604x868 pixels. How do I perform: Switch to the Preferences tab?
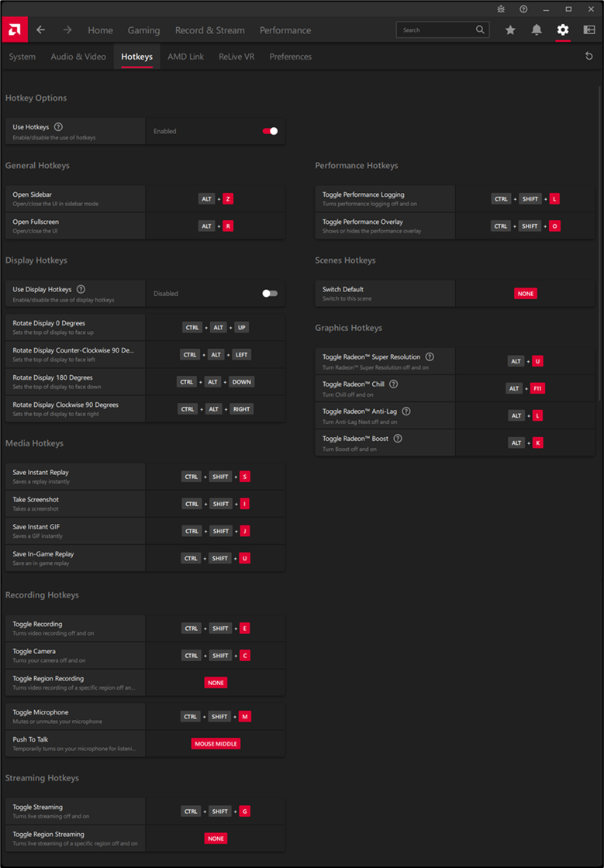tap(291, 57)
